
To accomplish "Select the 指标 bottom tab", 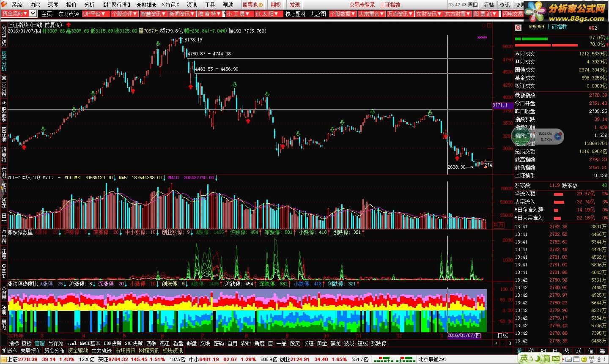I will (14, 344).
